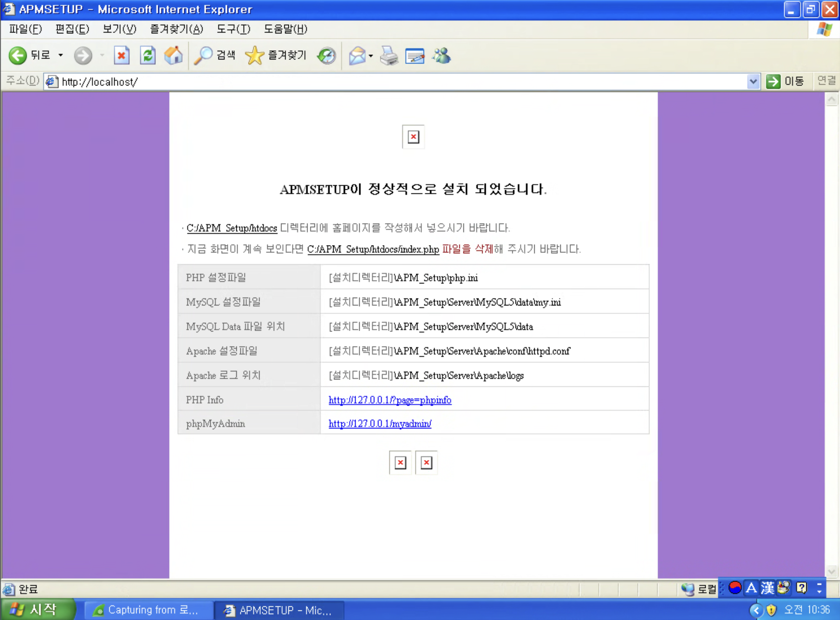Click the Apache\logs path cell text
Screen dimensions: 840x620
(x=426, y=375)
